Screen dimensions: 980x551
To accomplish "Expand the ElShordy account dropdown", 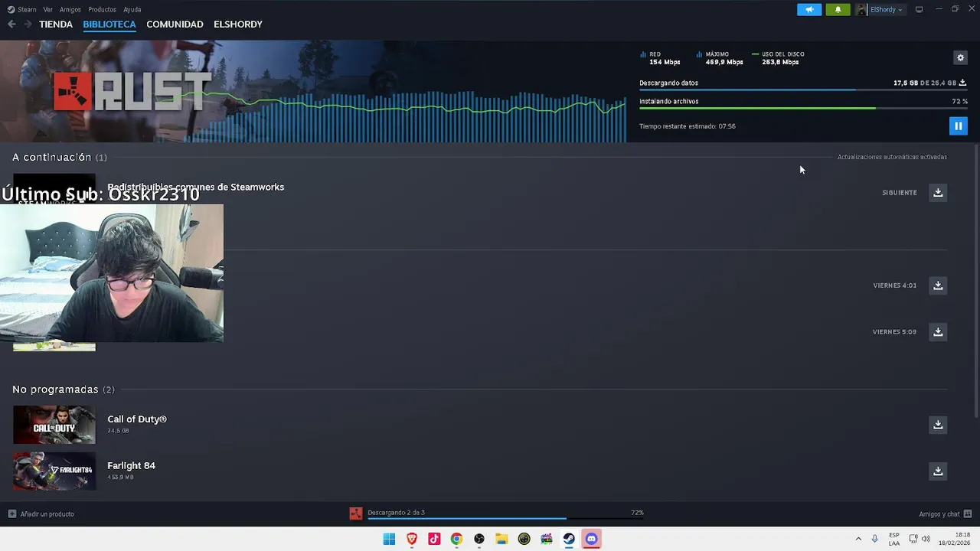I will click(x=887, y=9).
